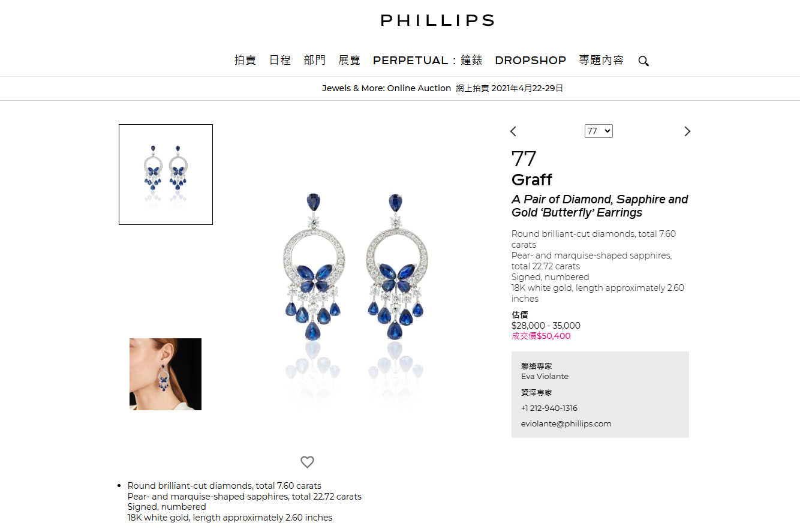Open DROPSHOP navigation link
Viewport: 800px width, 532px height.
(531, 60)
